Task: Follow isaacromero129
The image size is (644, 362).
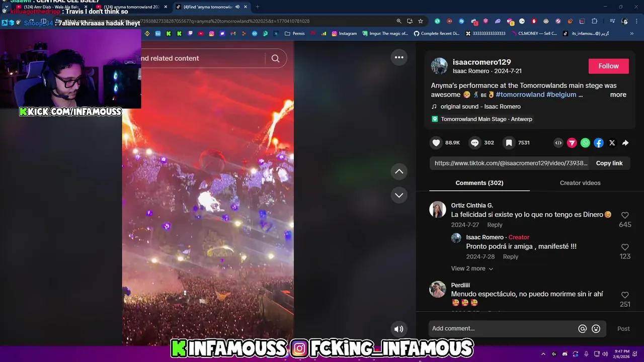Action: (609, 66)
